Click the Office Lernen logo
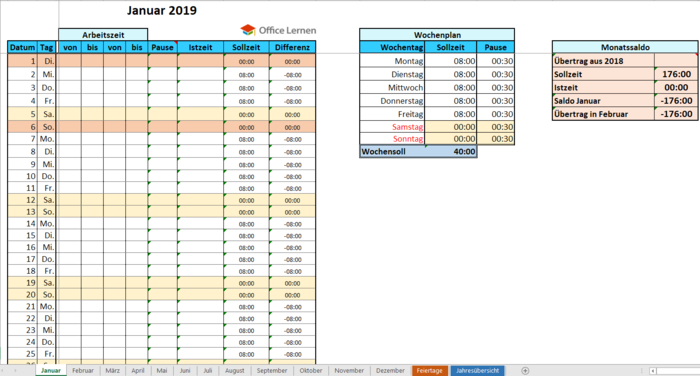Viewport: 700px width, 376px height. click(278, 30)
